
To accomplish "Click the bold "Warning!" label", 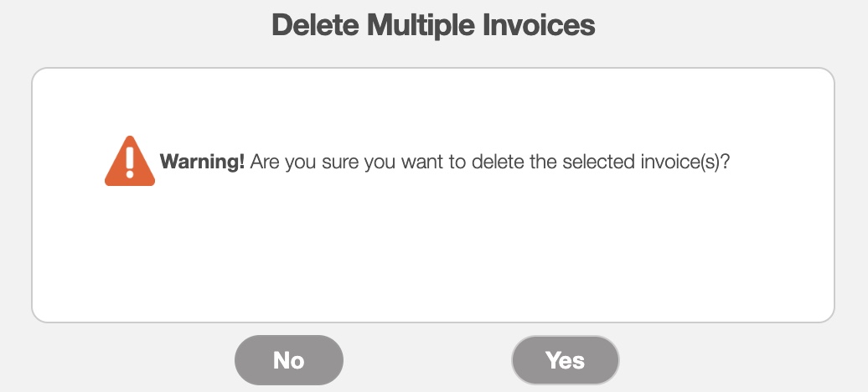I will [202, 162].
